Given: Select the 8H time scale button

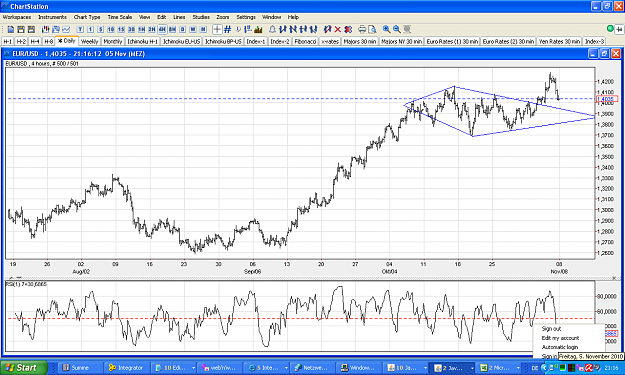Looking at the screenshot, I should pos(172,29).
